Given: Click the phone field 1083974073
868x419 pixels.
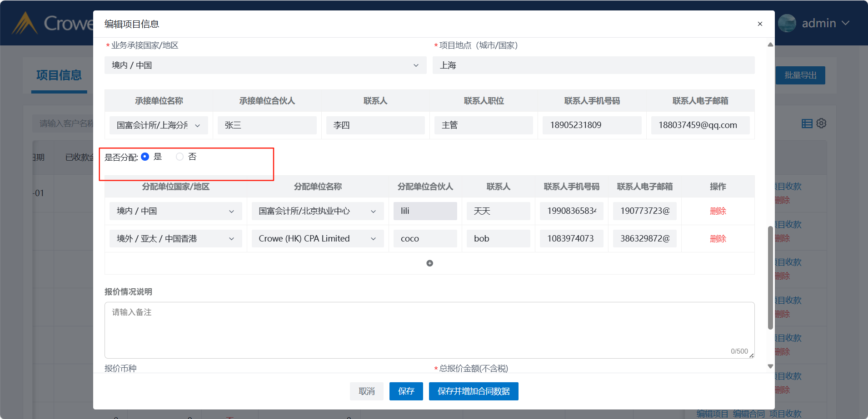Looking at the screenshot, I should pos(572,239).
